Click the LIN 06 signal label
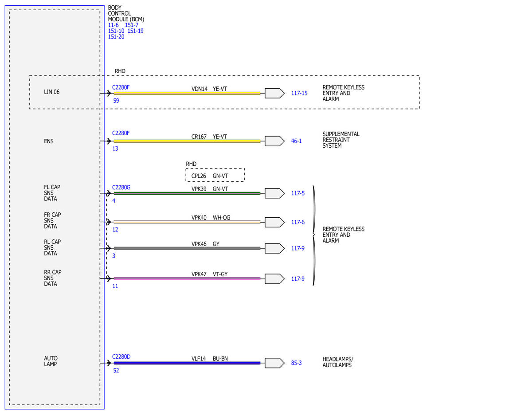Screen dimensions: 532x411 point(51,92)
